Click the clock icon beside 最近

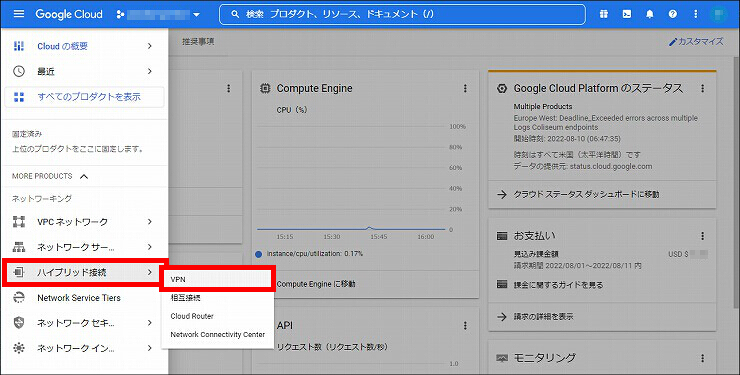[x=19, y=71]
